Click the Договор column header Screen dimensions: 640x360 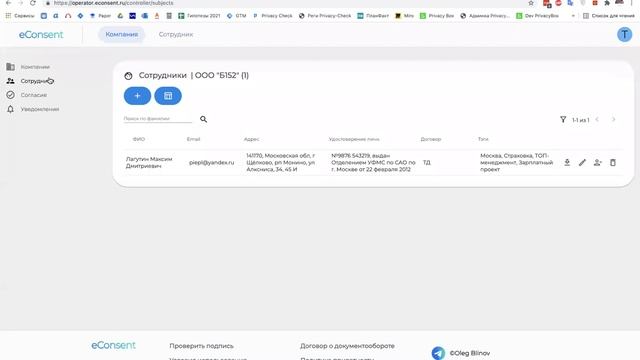pyautogui.click(x=431, y=139)
